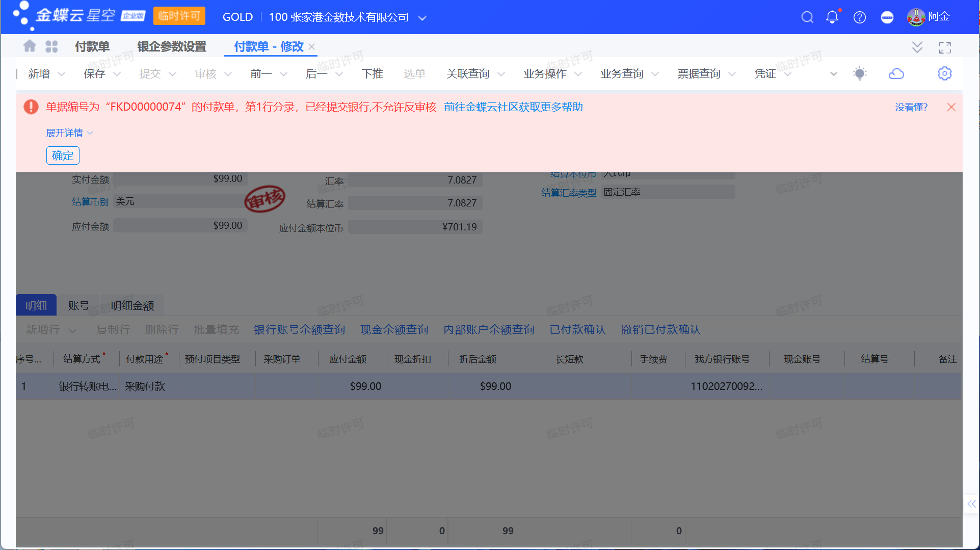Viewport: 980px width, 550px height.
Task: Select the 付款单 - 修改 tab
Action: [269, 46]
